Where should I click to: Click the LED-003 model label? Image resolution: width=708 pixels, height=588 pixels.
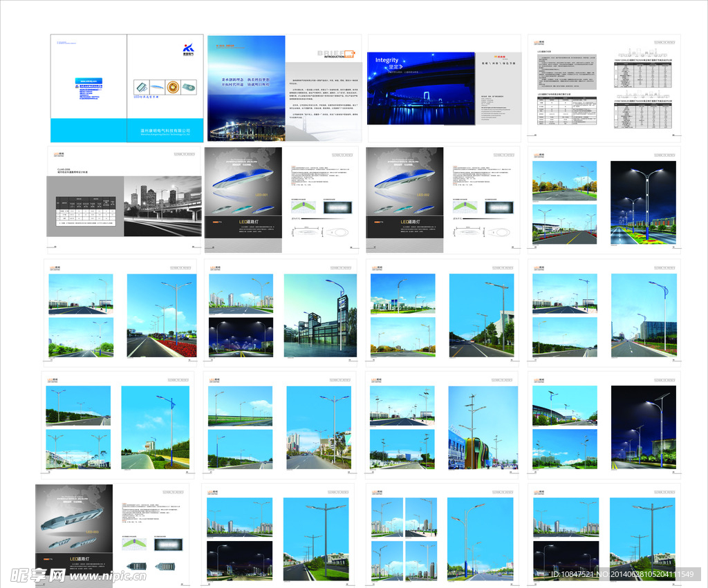tap(92, 532)
